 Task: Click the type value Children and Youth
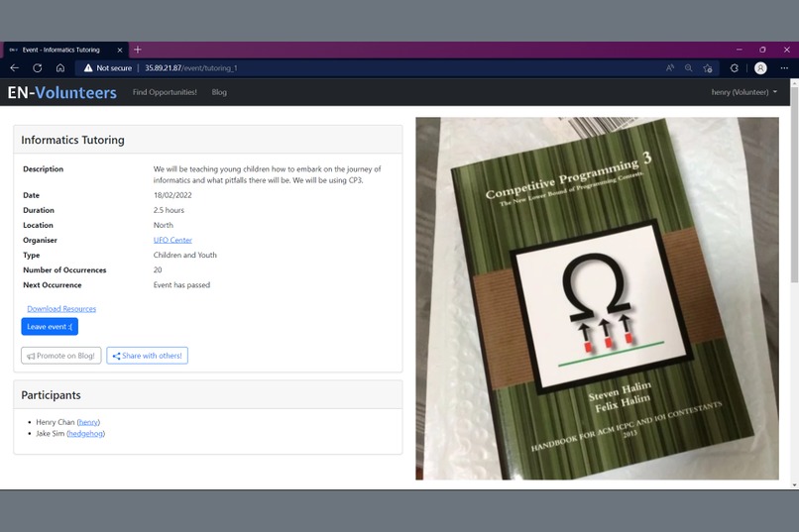pyautogui.click(x=185, y=255)
